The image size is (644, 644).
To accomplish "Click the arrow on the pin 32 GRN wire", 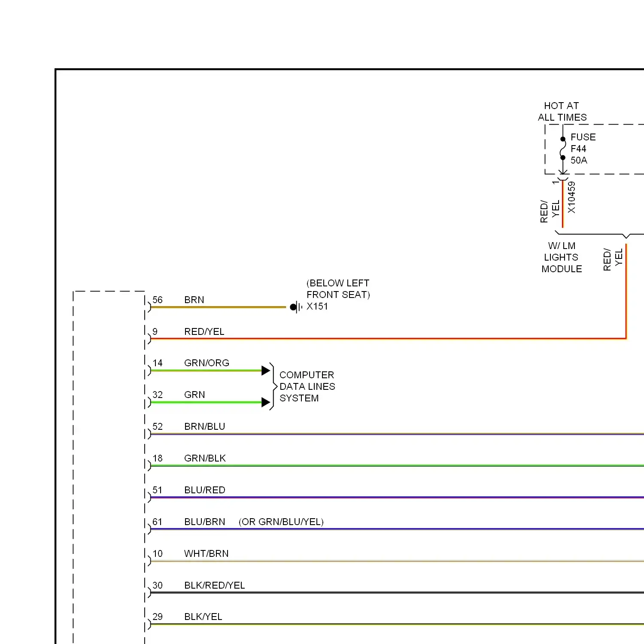I will point(266,402).
